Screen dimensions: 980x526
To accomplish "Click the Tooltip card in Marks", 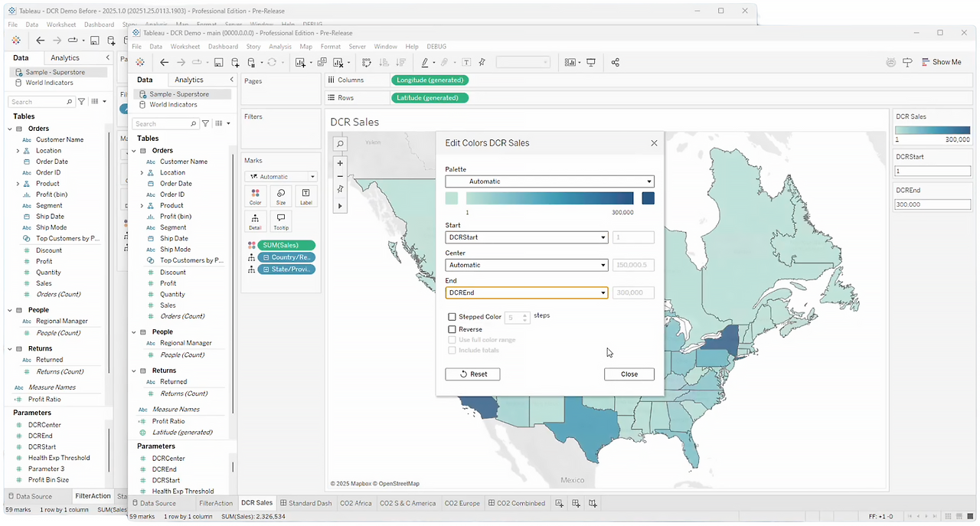I will [281, 222].
